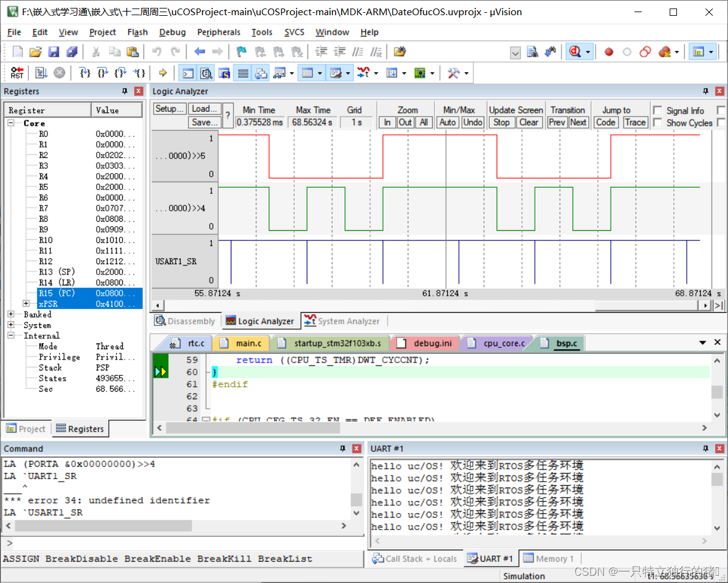The image size is (728, 583).
Task: Click the Grid value field showing 1 s
Action: pyautogui.click(x=357, y=122)
